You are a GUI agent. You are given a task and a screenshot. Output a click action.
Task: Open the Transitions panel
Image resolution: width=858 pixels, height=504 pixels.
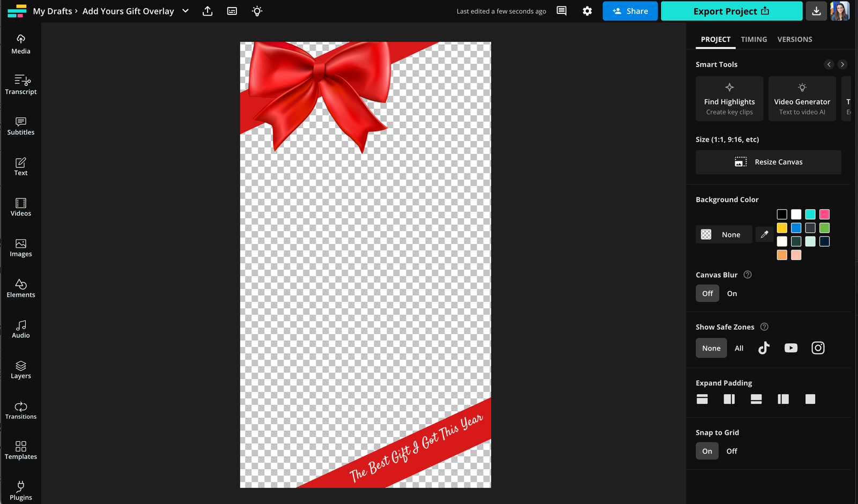(20, 410)
